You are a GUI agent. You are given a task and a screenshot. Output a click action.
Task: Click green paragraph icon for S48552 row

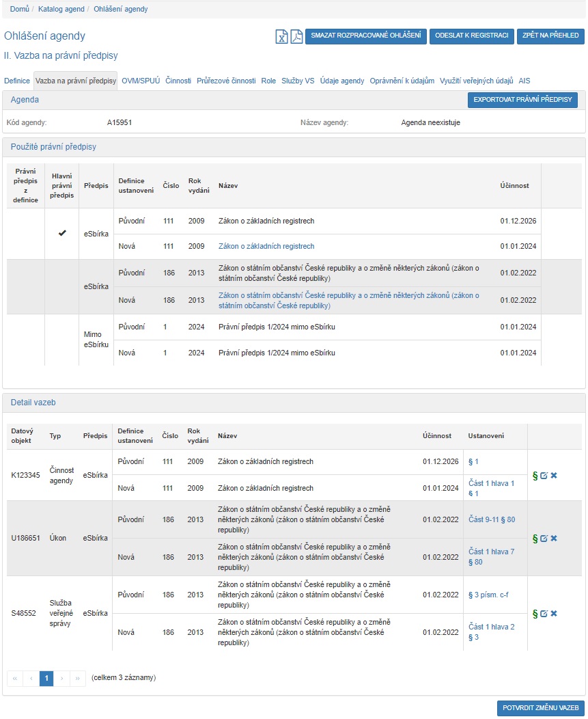tap(535, 613)
